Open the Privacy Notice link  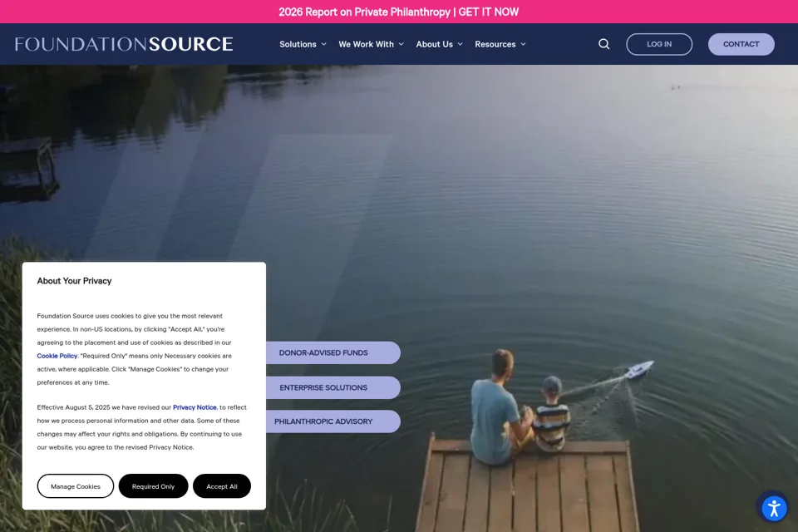click(x=195, y=407)
